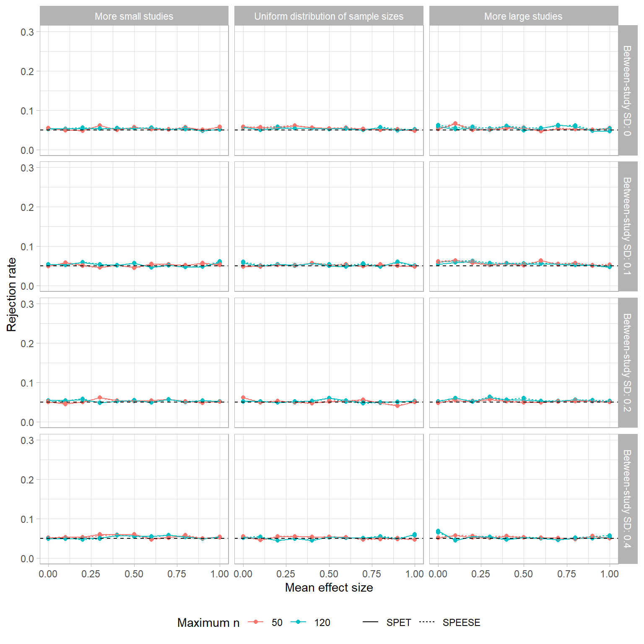Select the solid SPET line legend key
This screenshot has width=644, height=644.
click(x=370, y=622)
